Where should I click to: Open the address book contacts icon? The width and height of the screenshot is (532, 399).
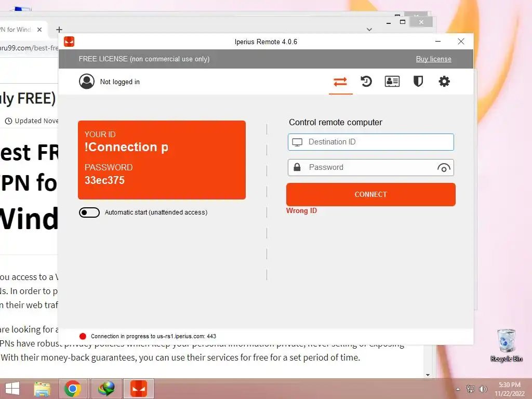pos(392,82)
